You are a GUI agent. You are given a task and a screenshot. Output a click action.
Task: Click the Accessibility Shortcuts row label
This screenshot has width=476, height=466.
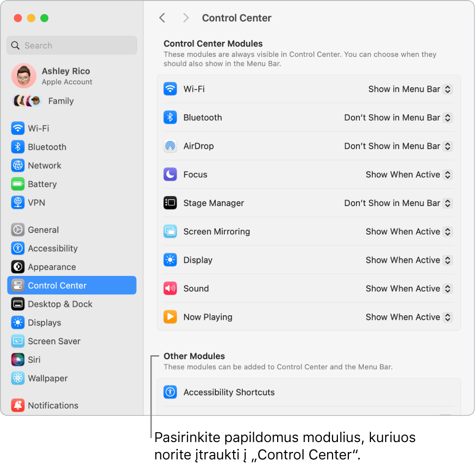pyautogui.click(x=229, y=392)
